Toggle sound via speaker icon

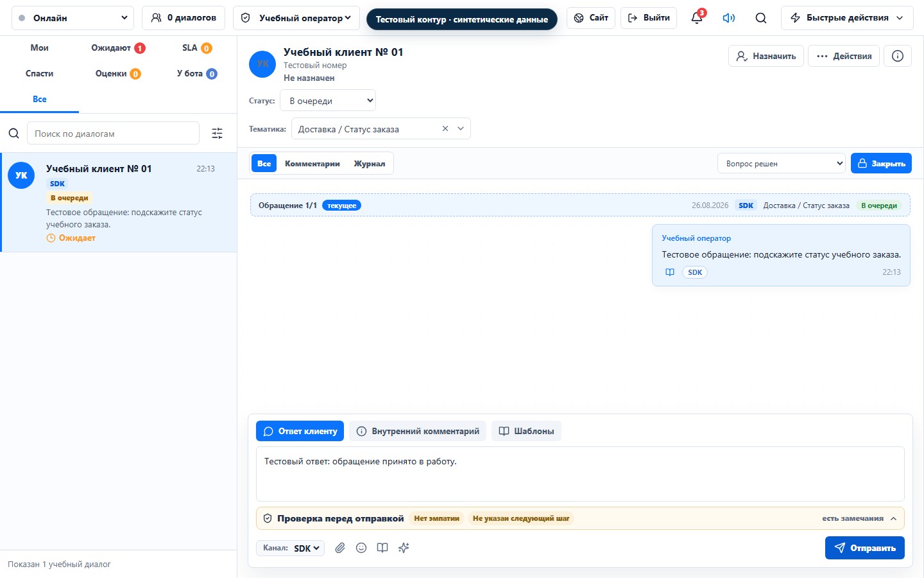729,18
